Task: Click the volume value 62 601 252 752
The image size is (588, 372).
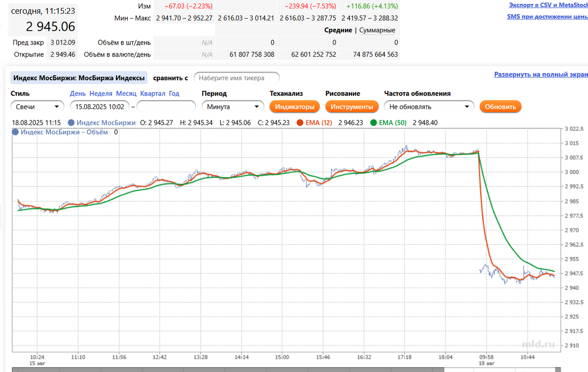Action: click(x=314, y=54)
